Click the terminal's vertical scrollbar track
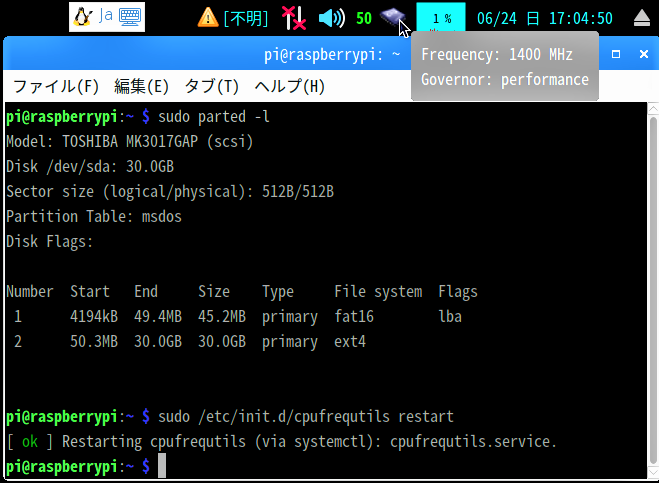Viewport: 659px width, 483px height. point(653,290)
